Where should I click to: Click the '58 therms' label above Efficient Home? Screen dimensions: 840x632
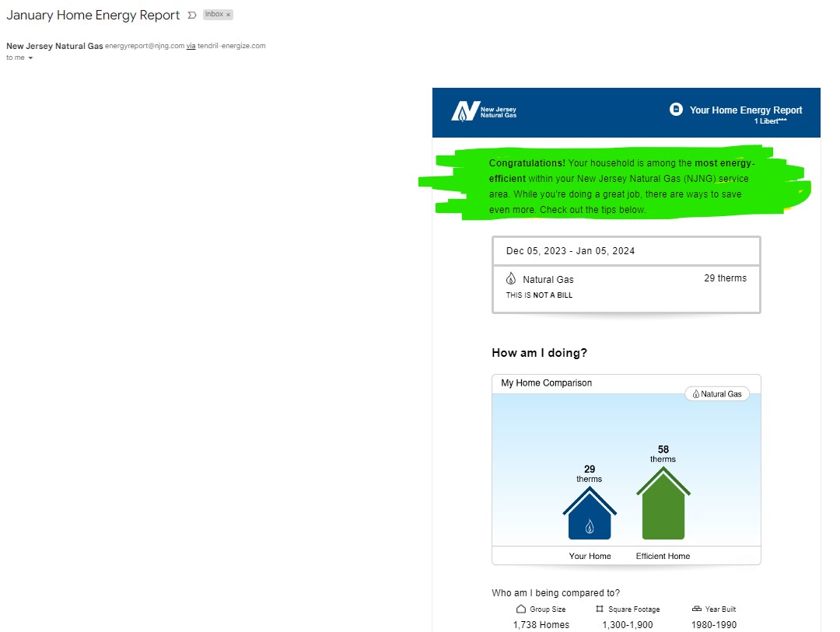tap(663, 454)
